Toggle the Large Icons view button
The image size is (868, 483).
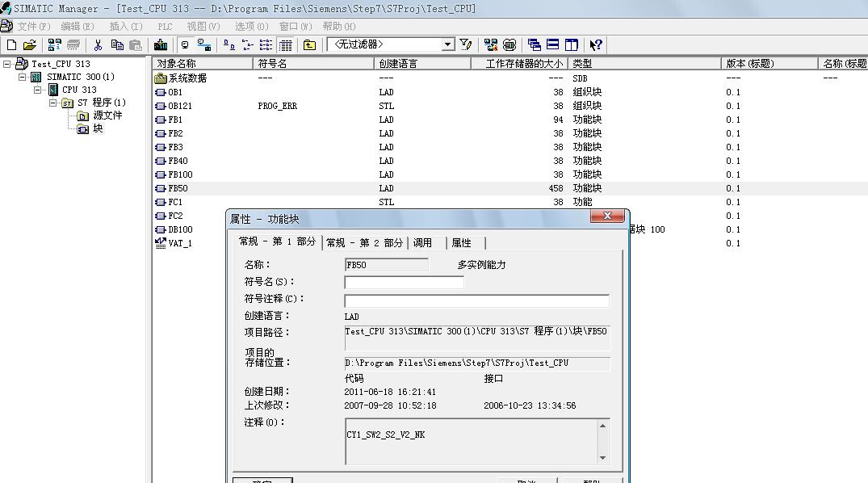229,45
